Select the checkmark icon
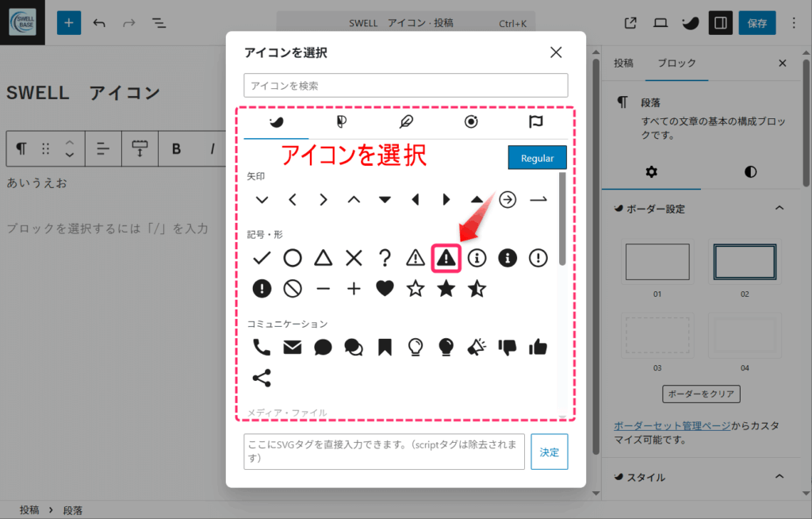 (262, 258)
